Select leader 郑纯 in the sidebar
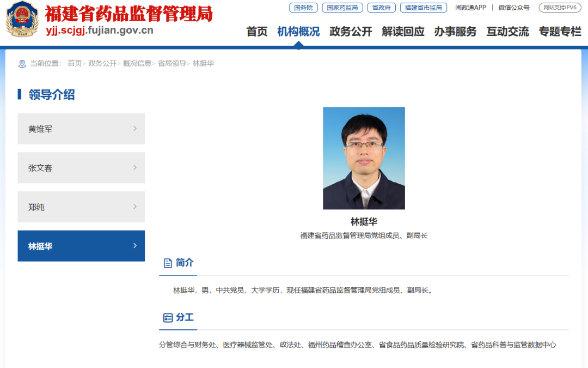Screen dimensions: 588x368 tap(81, 207)
